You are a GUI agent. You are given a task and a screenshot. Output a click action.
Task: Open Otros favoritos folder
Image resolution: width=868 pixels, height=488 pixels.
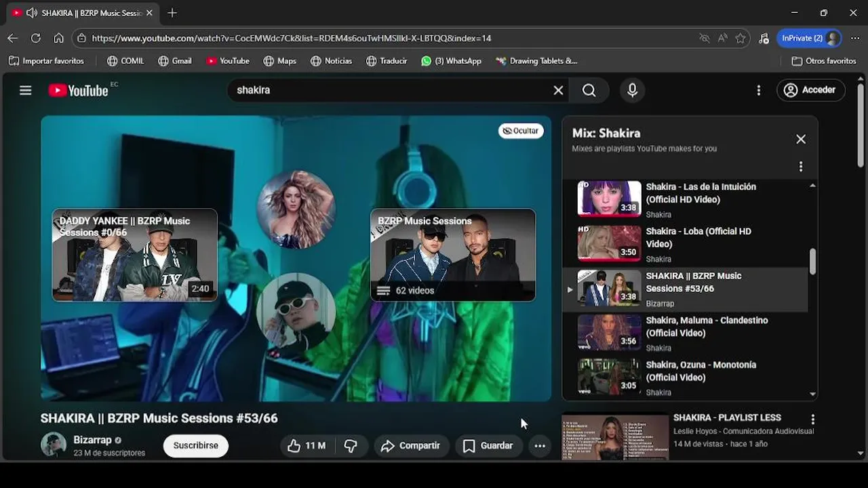(x=824, y=61)
